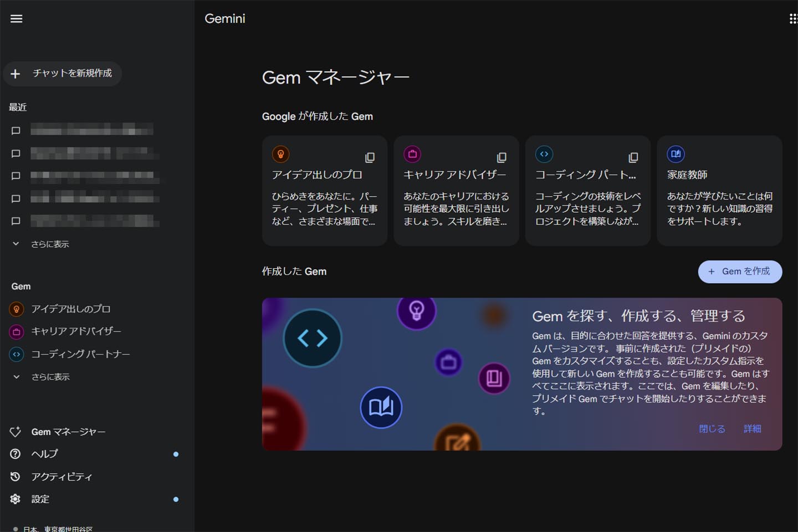Open Gem マネージャー from sidebar
The width and height of the screenshot is (798, 532).
pos(68,432)
